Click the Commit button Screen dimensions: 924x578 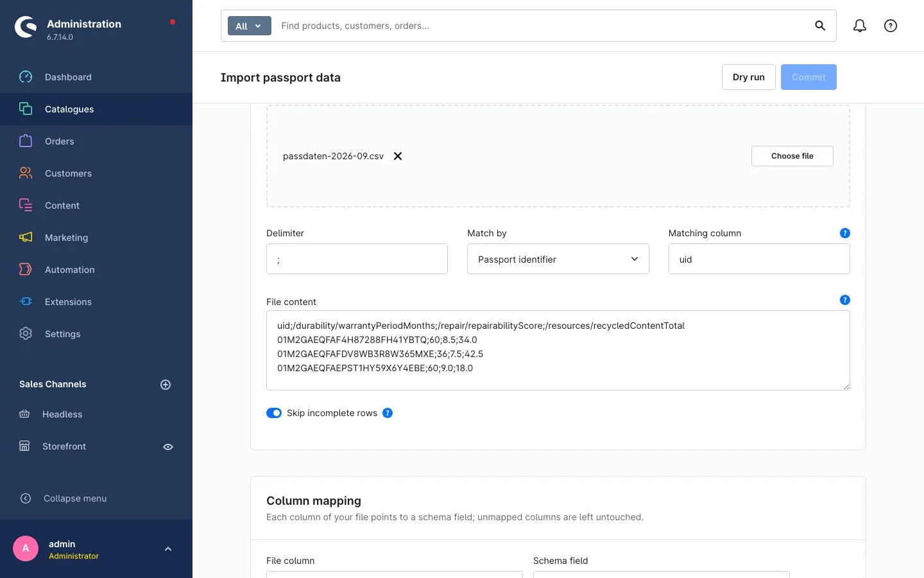pos(809,77)
